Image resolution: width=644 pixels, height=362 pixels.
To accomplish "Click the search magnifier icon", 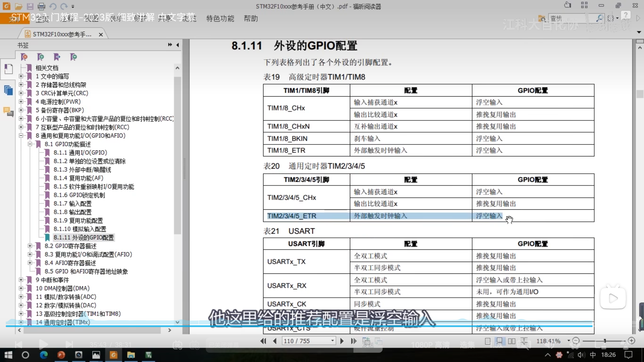I will point(599,18).
